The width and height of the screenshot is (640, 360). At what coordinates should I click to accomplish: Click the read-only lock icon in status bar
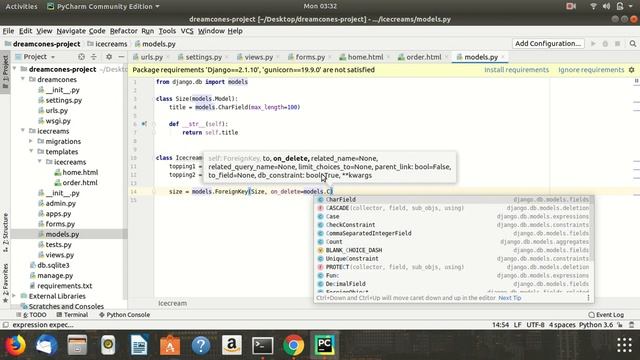[x=620, y=325]
